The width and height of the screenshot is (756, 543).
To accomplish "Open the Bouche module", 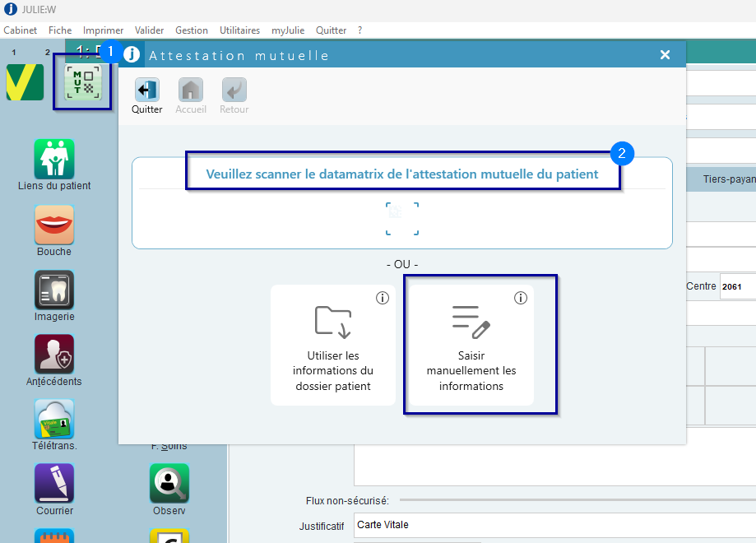I will 54,230.
